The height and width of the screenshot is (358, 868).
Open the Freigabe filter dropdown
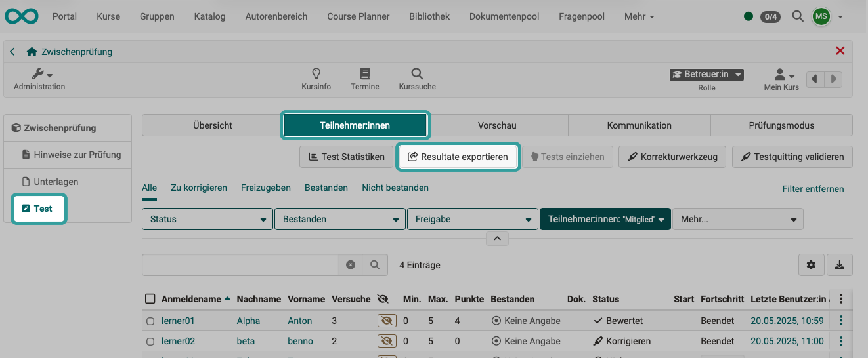tap(473, 219)
